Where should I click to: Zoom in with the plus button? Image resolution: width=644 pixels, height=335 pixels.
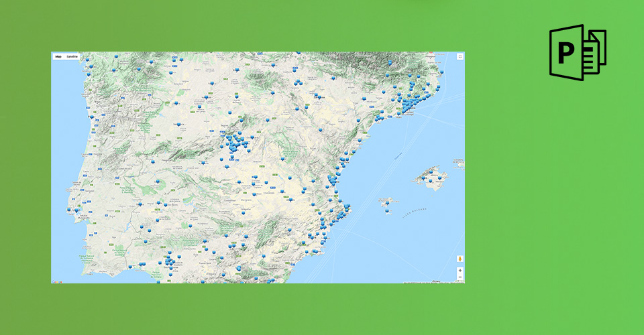click(x=460, y=270)
